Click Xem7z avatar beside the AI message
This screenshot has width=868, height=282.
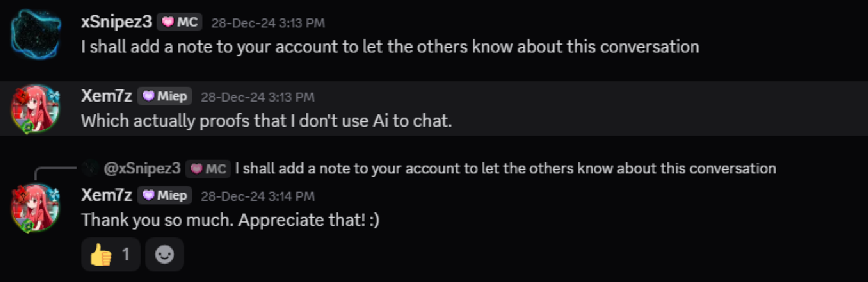pos(33,108)
